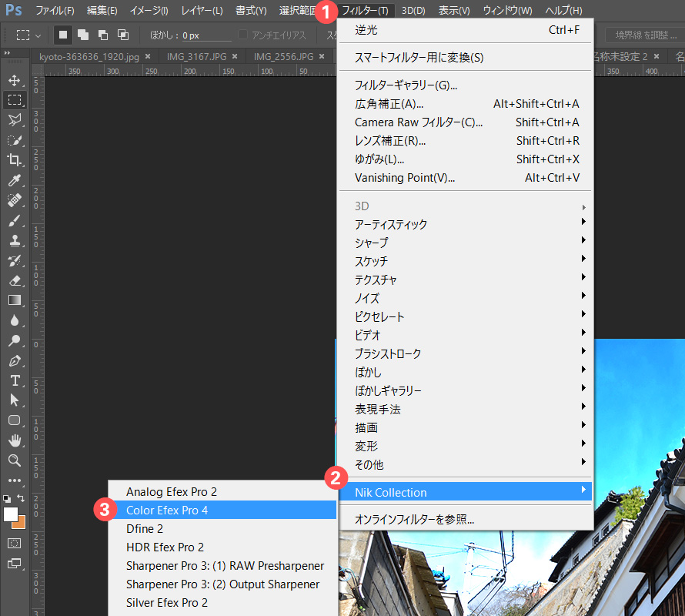Click the orange background color swatch

[x=21, y=524]
